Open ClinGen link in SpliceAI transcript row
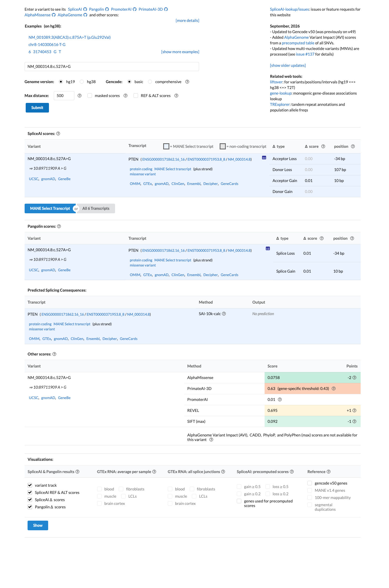 [x=178, y=184]
